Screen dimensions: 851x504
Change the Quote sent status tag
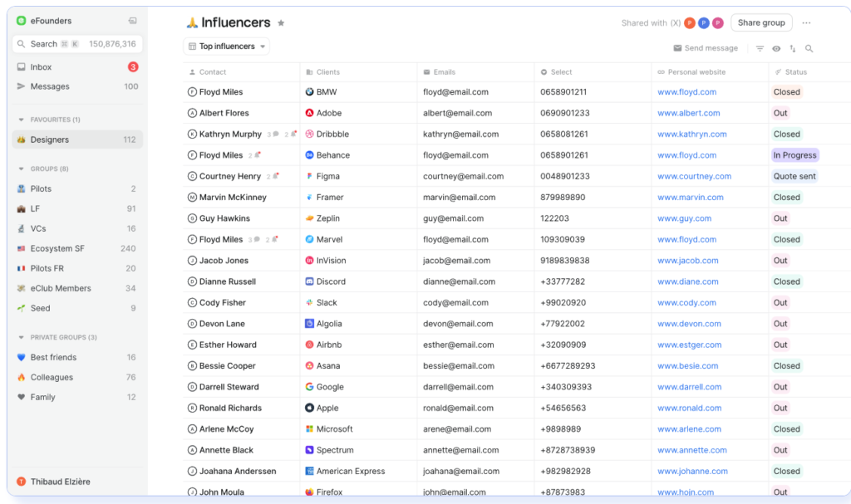point(794,176)
